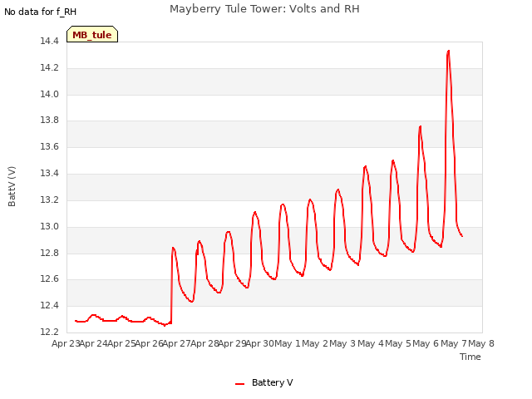Click the Apr 29 x-axis date label
Screen dimensions: 532x399
click(232, 344)
